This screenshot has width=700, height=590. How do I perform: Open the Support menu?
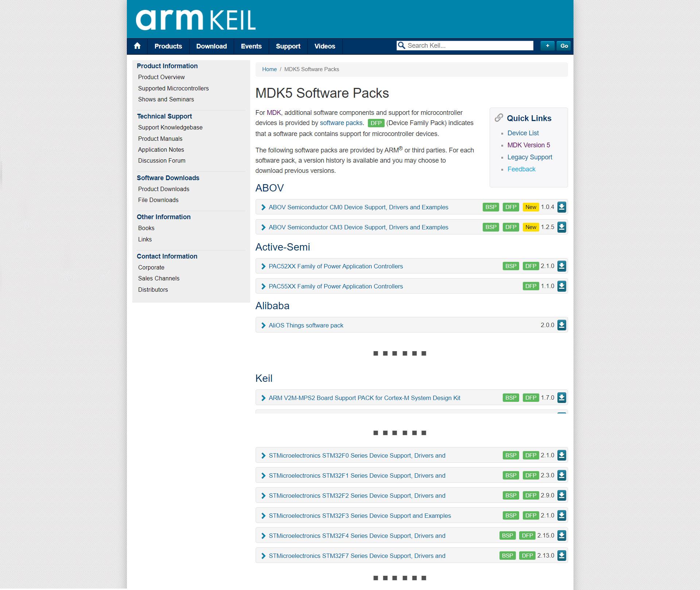[288, 46]
